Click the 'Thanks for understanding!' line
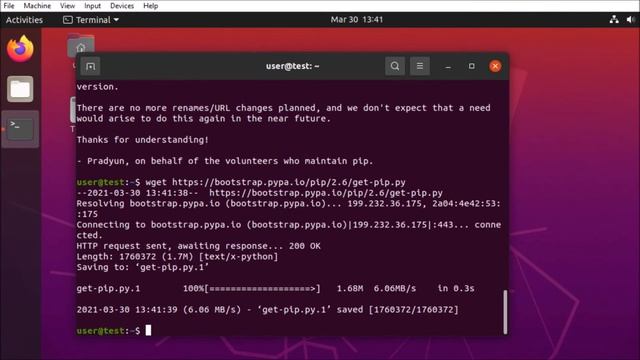The height and width of the screenshot is (360, 640). [x=142, y=140]
